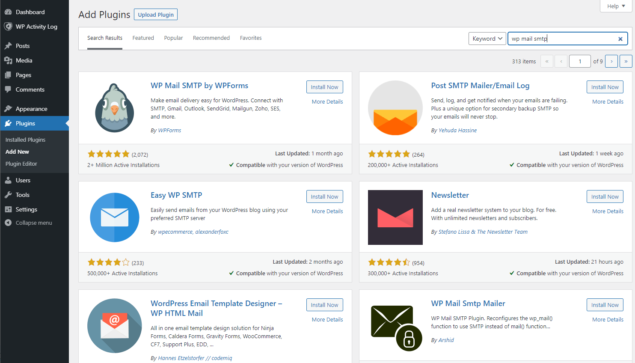Viewport: 635px width, 363px height.
Task: Click the Comments bubble icon
Action: click(x=8, y=90)
